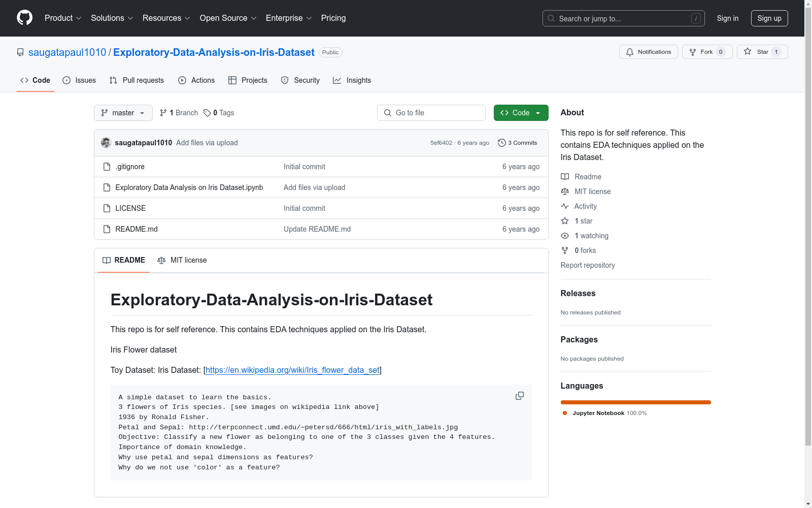Click the Star count badge
812x508 pixels.
[776, 52]
